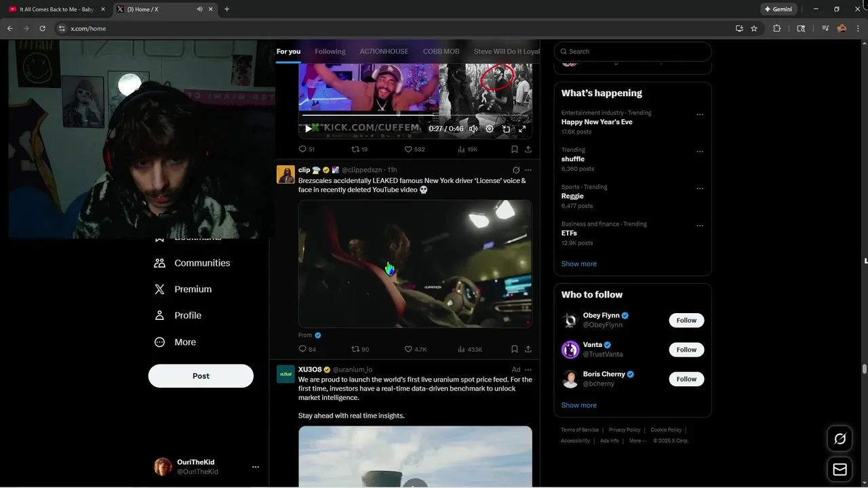Viewport: 868px width, 488px height.
Task: Like the post with 582 likes
Action: (414, 149)
